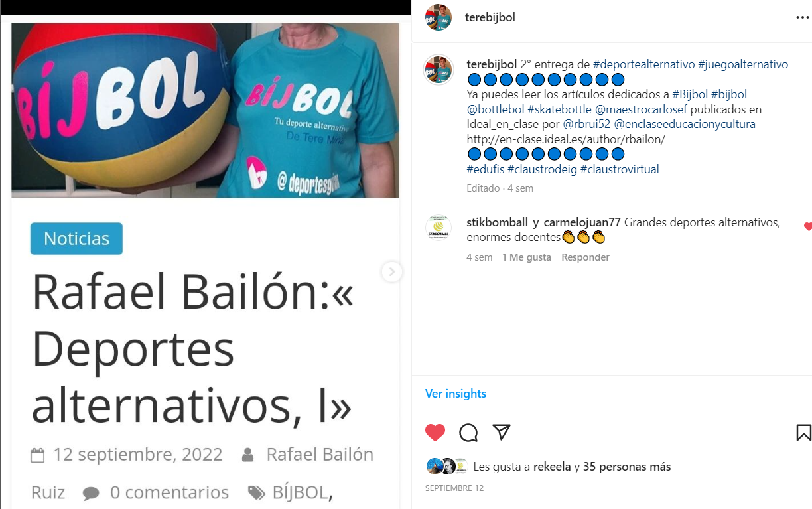Screen dimensions: 812x509
Task: View the 35 personas más likers list
Action: pos(627,467)
